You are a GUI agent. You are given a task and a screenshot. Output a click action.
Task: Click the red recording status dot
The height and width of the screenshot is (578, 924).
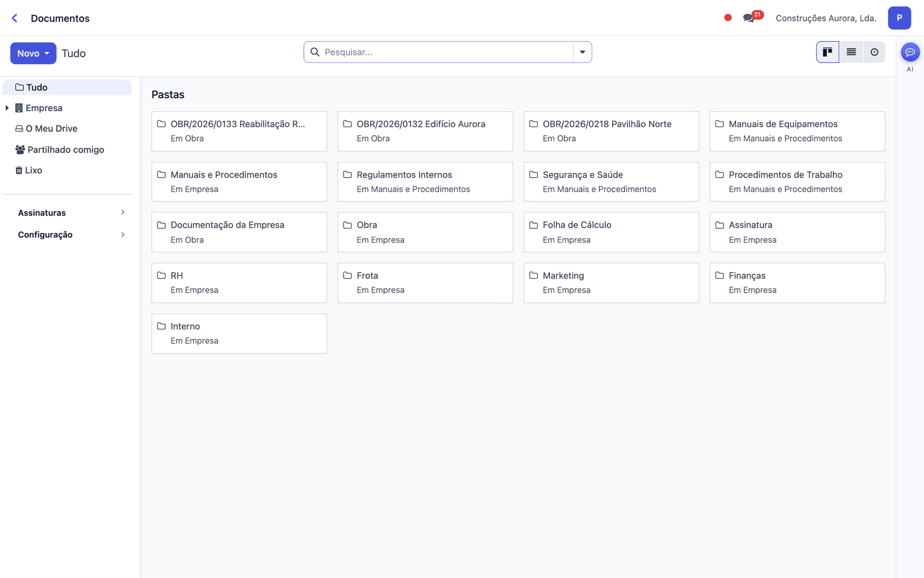point(728,18)
